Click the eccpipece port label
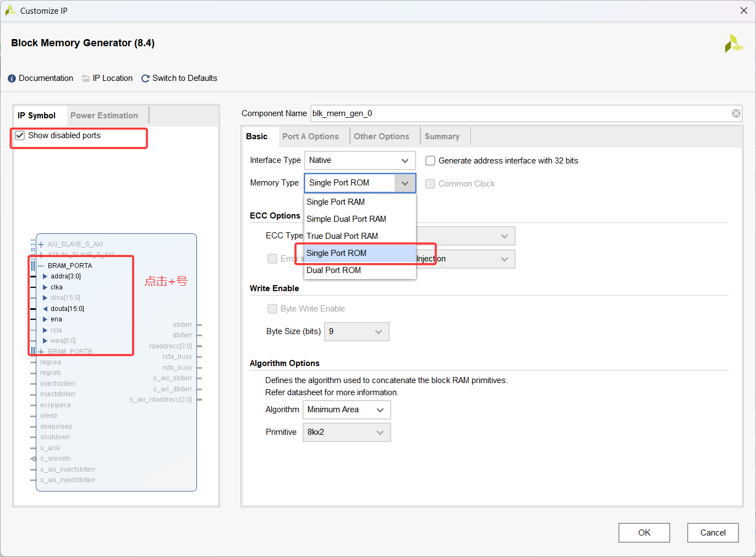756x557 pixels. pyautogui.click(x=56, y=405)
